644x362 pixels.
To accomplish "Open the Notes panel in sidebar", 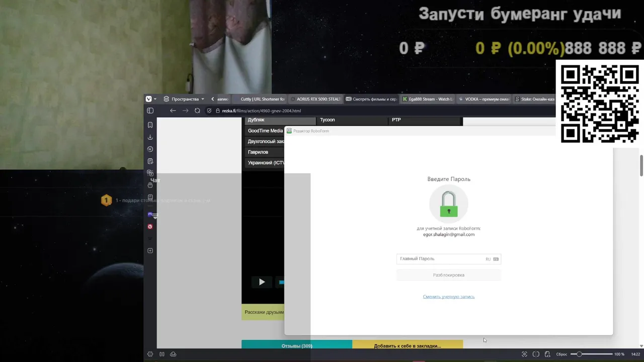I will (x=150, y=161).
